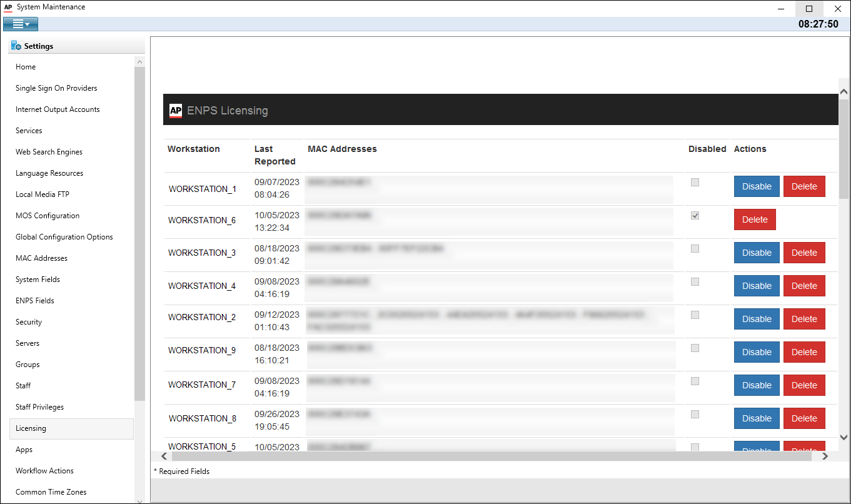Image resolution: width=851 pixels, height=504 pixels.
Task: Disable WORKSTATION_4 license
Action: (x=757, y=286)
